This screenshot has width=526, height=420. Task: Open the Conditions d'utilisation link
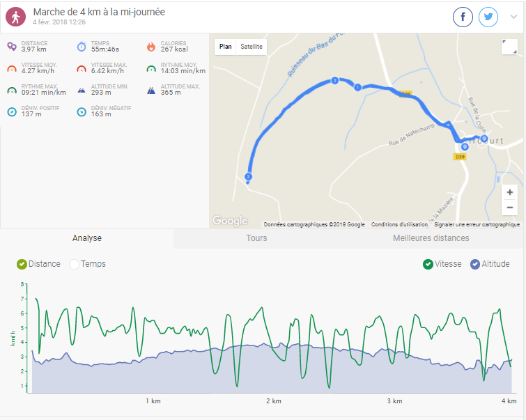(399, 225)
